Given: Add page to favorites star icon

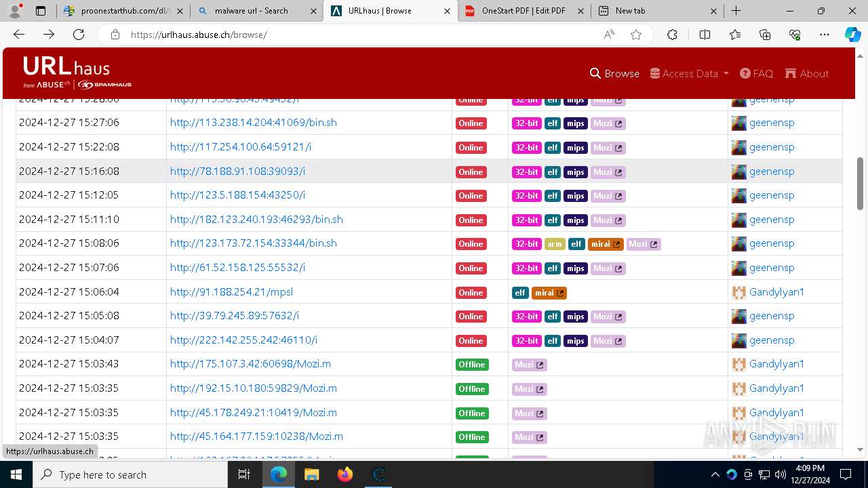Looking at the screenshot, I should tap(636, 35).
